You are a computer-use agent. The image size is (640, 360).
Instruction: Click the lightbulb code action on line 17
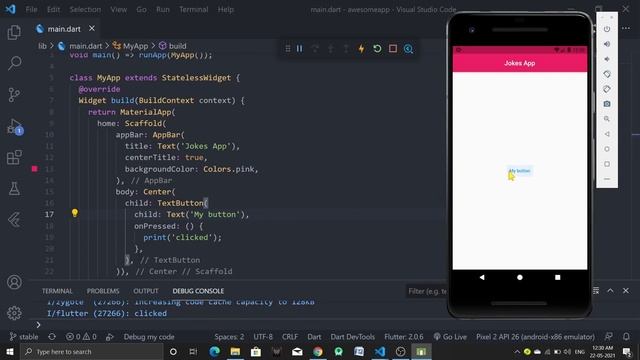(75, 213)
